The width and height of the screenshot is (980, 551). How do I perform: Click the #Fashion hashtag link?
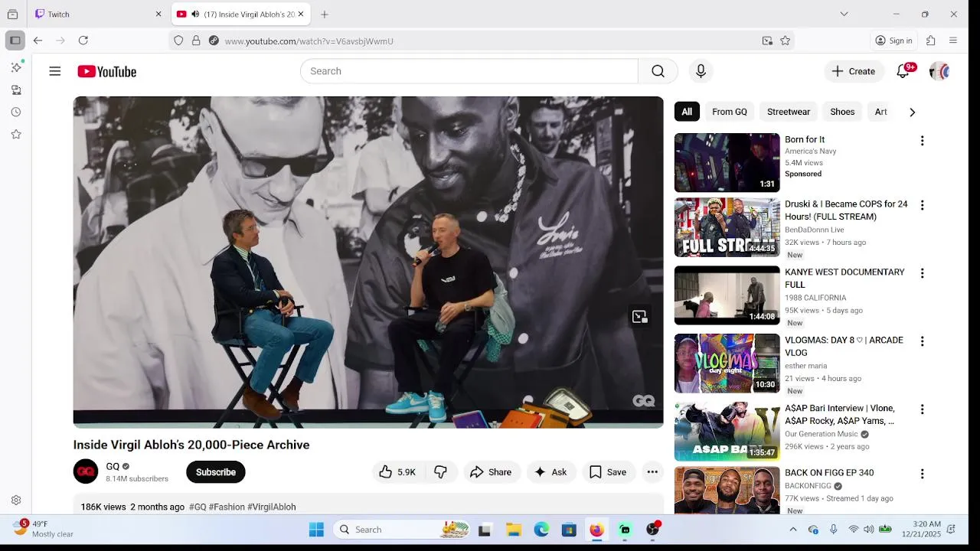(x=227, y=507)
